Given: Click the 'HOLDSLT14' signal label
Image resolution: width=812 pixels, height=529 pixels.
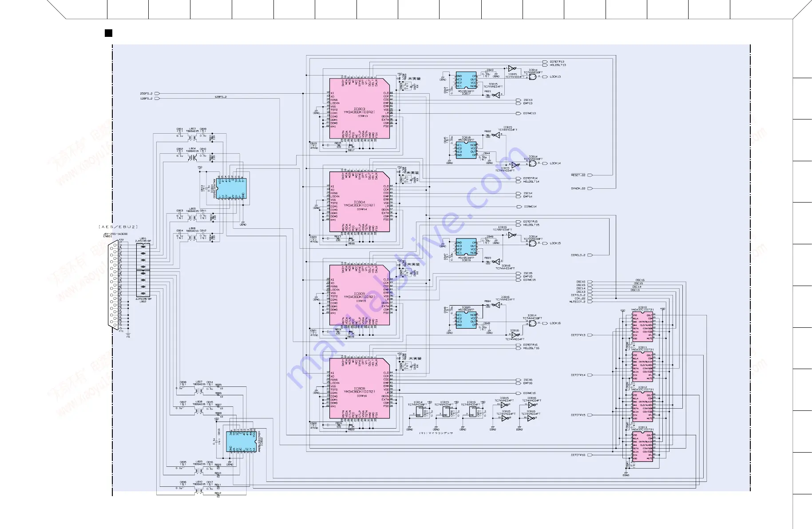Looking at the screenshot, I should (531, 182).
